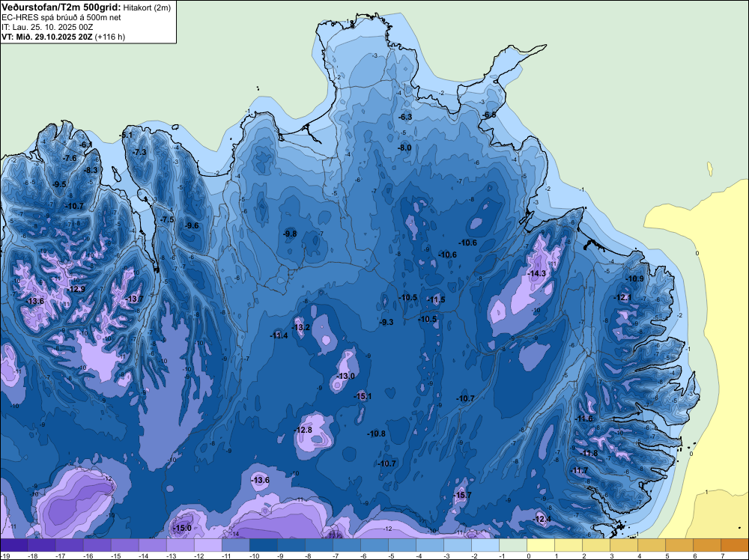
Task: Click the legend scale label 3
Action: pos(611,556)
